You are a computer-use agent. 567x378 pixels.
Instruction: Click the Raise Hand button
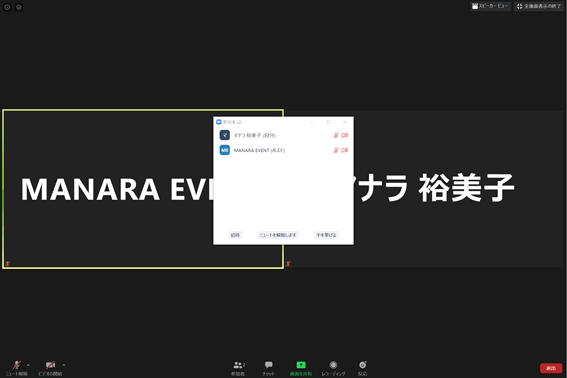[x=326, y=235]
